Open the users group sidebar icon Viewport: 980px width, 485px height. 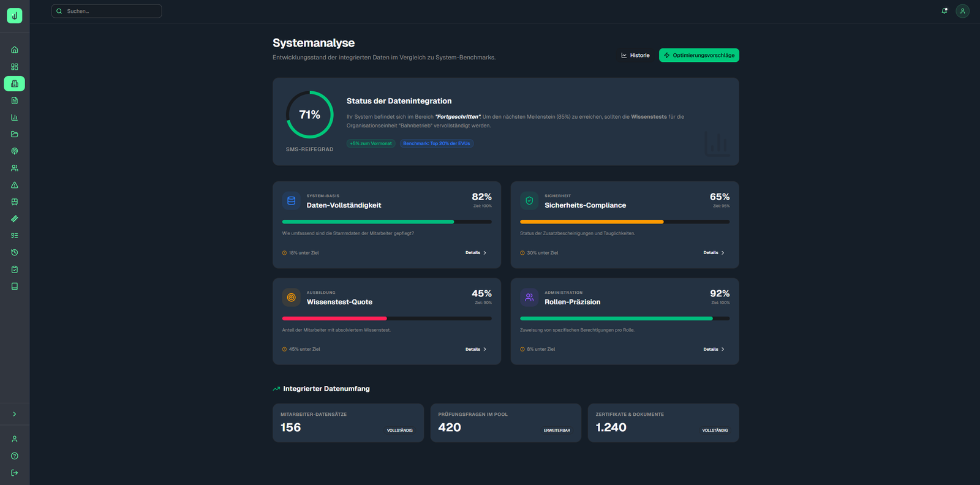click(15, 168)
